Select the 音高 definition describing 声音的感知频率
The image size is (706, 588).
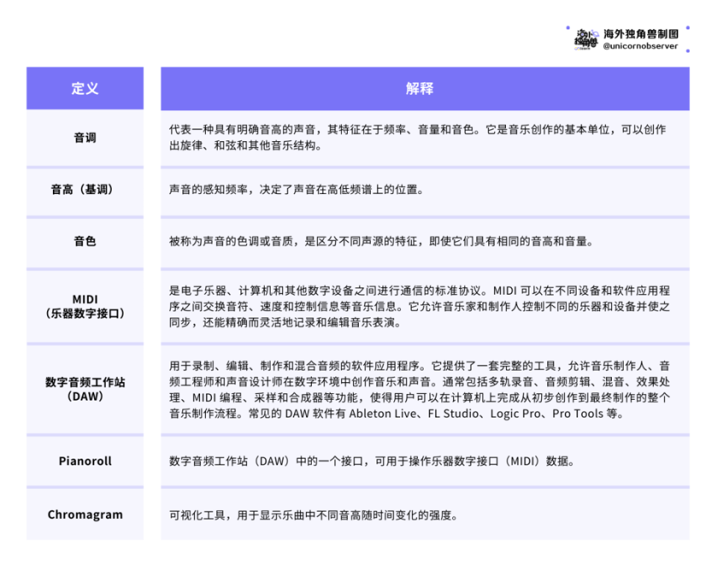tap(307, 189)
